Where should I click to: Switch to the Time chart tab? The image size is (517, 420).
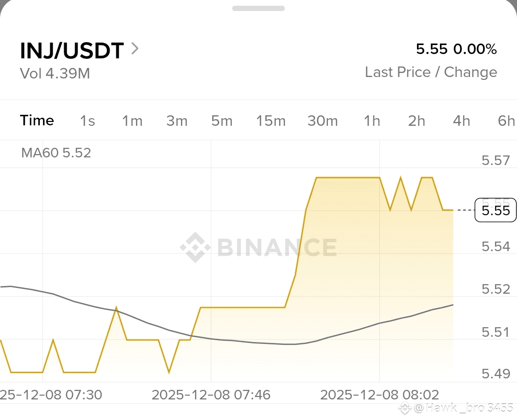[x=37, y=121]
